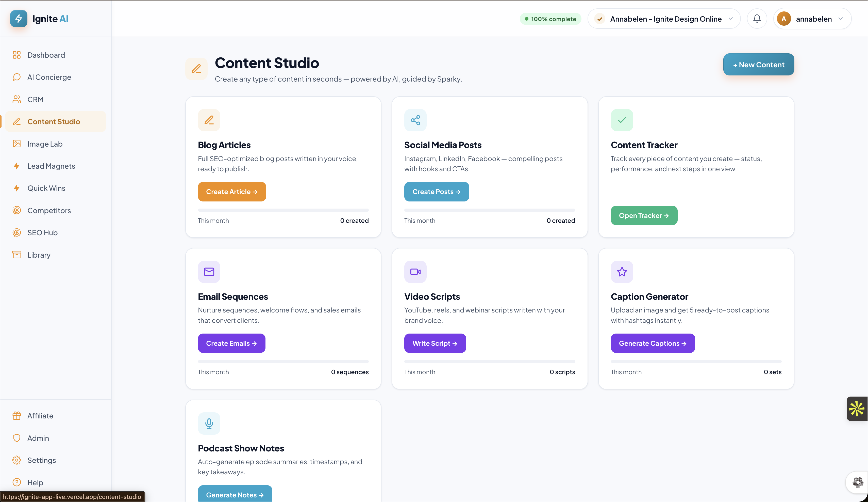868x502 pixels.
Task: Open notifications via the bell icon
Action: coord(757,19)
